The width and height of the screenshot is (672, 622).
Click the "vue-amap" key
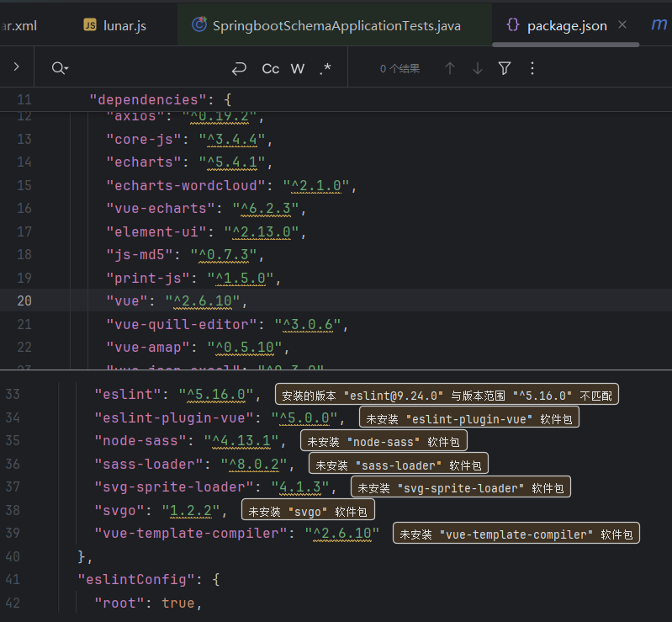click(x=148, y=348)
